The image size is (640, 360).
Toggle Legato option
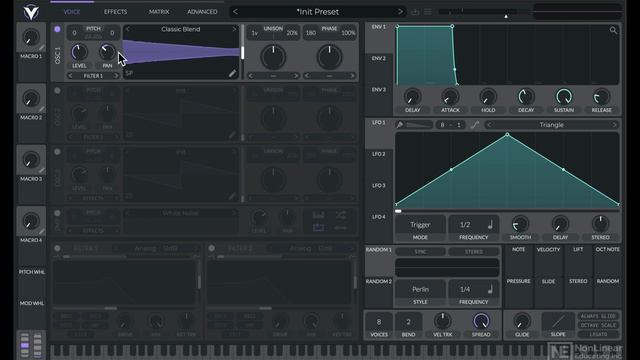click(598, 334)
